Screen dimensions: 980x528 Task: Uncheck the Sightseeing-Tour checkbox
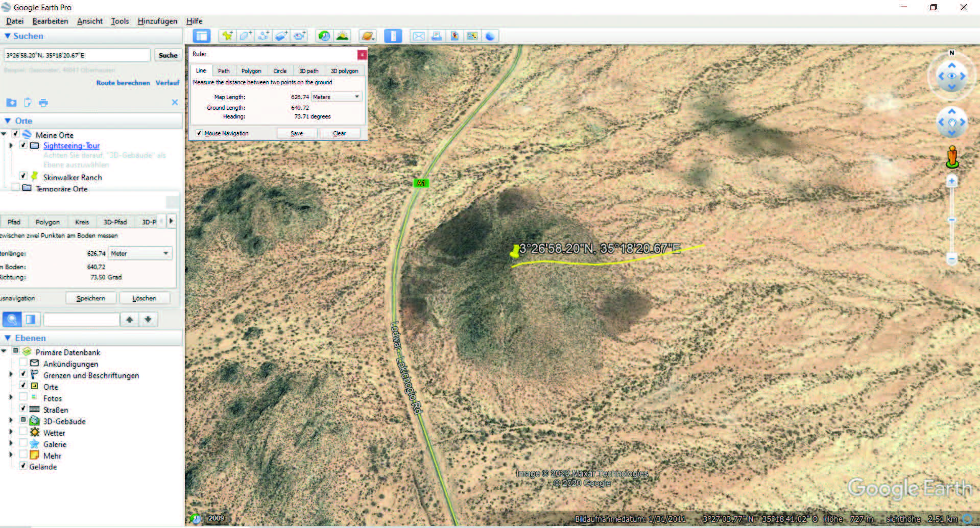[x=23, y=145]
